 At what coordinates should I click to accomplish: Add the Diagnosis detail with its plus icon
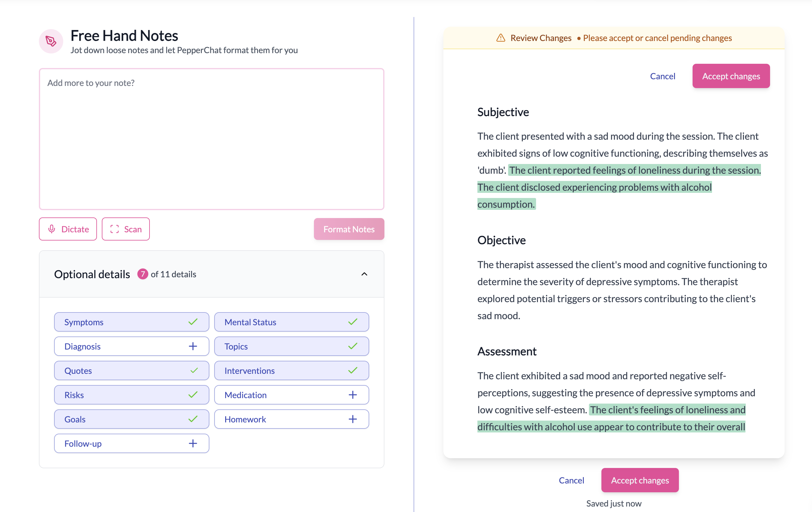(x=193, y=346)
